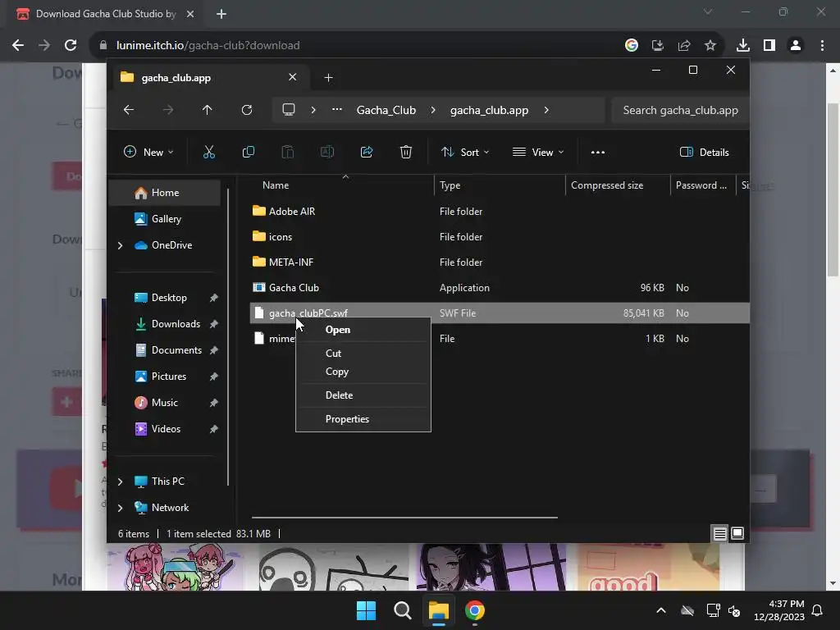This screenshot has height=630, width=840.
Task: Switch to large thumbnails view in status bar
Action: click(x=737, y=533)
